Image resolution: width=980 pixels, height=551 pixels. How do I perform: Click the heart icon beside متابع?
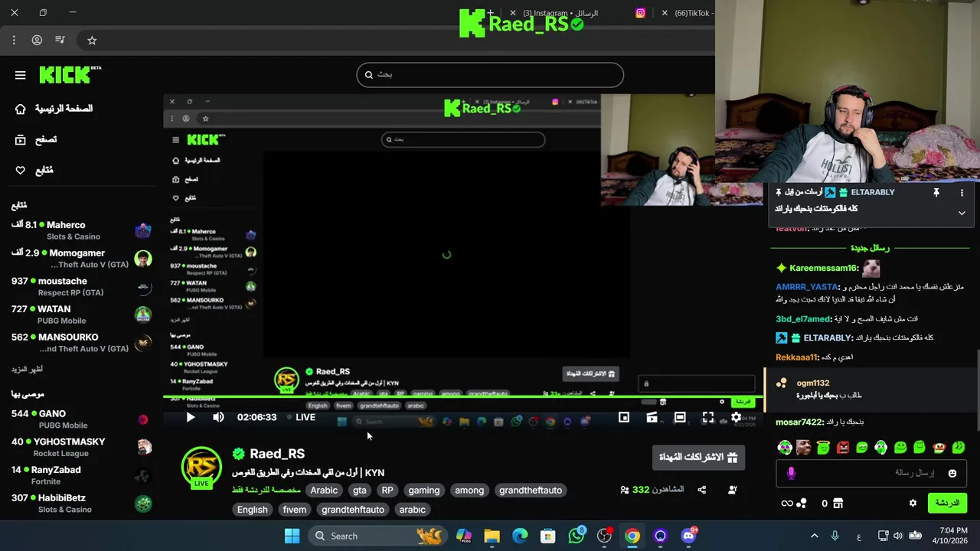click(21, 170)
